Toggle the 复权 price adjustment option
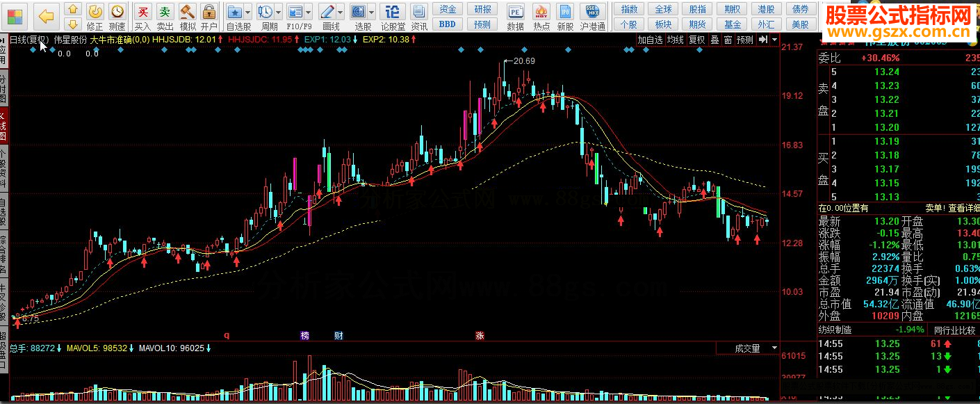This screenshot has width=980, height=404. coord(696,40)
